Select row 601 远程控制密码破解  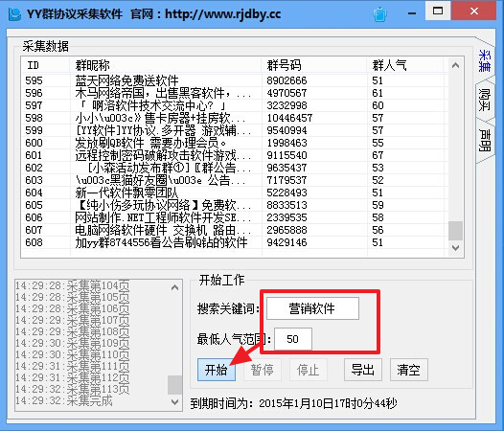[235, 155]
